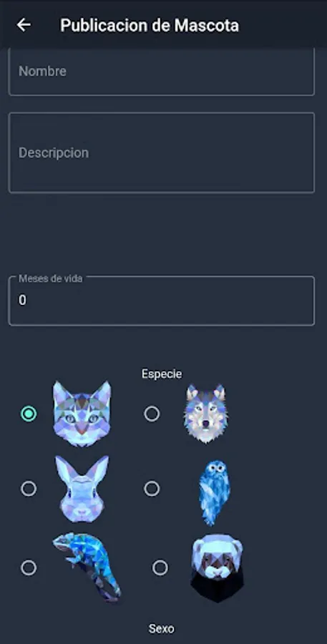Image resolution: width=327 pixels, height=644 pixels.
Task: Choose the rabbit species radio button
Action: click(29, 489)
